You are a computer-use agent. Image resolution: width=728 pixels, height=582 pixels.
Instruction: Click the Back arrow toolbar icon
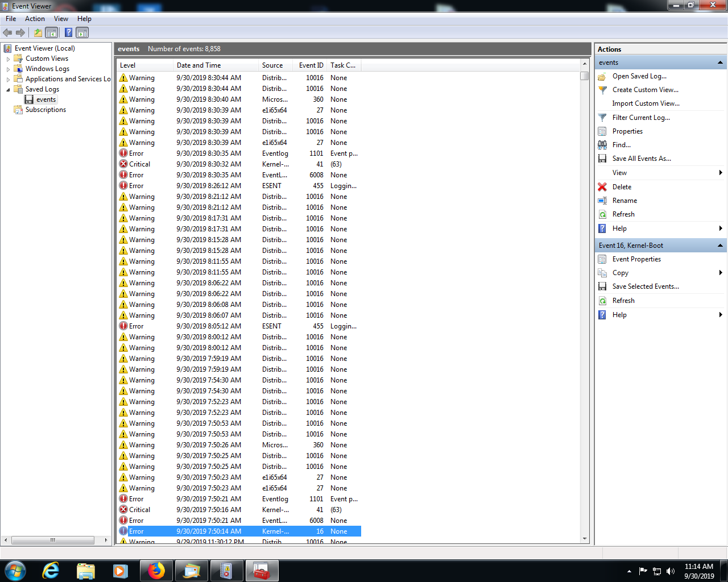tap(7, 32)
